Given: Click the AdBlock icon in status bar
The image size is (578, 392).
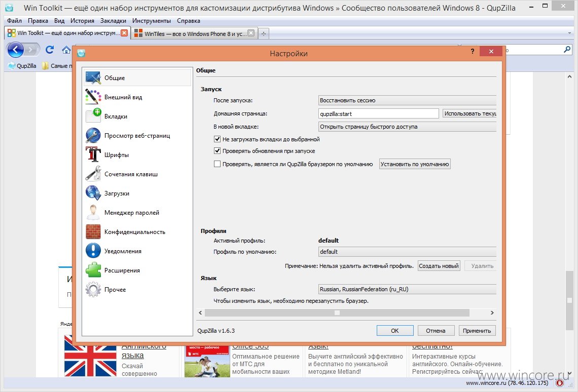Looking at the screenshot, I should (x=560, y=383).
